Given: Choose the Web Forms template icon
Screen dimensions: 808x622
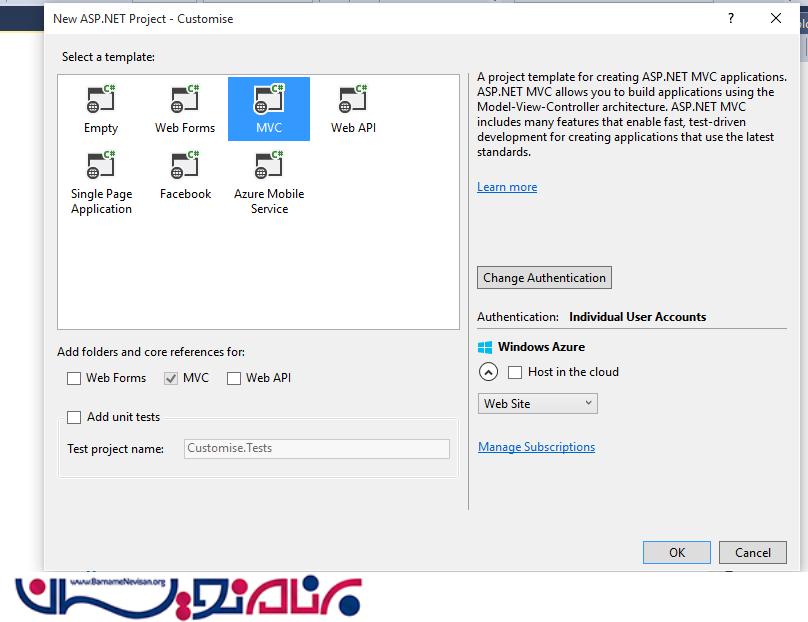Looking at the screenshot, I should [x=185, y=99].
